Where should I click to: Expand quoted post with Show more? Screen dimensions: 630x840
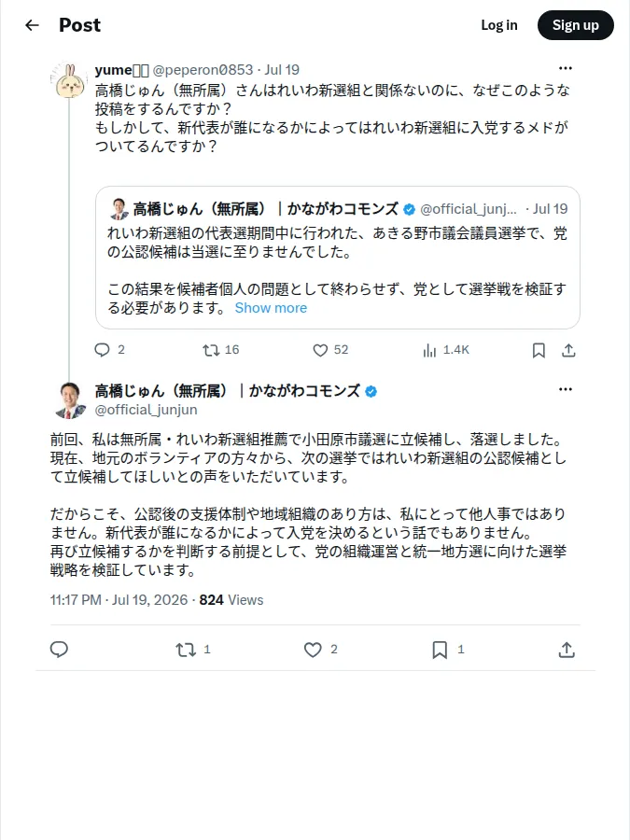point(271,308)
